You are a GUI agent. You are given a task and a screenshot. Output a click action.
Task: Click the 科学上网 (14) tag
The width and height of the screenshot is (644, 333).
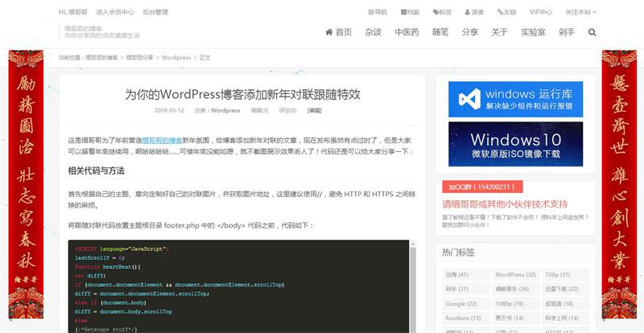pos(565,319)
